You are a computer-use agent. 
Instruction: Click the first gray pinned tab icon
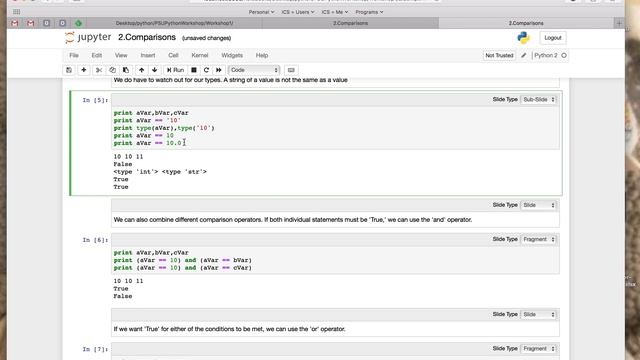[x=47, y=23]
